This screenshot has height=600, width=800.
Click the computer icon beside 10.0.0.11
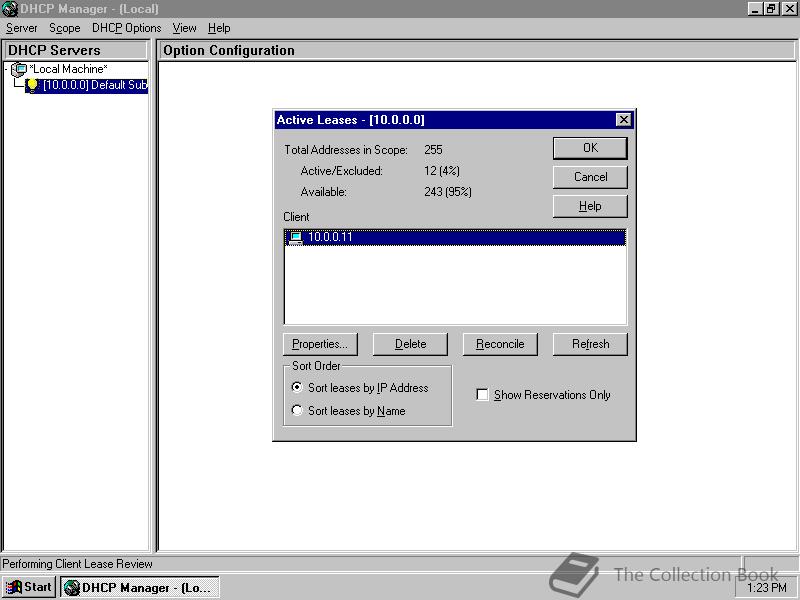click(295, 237)
